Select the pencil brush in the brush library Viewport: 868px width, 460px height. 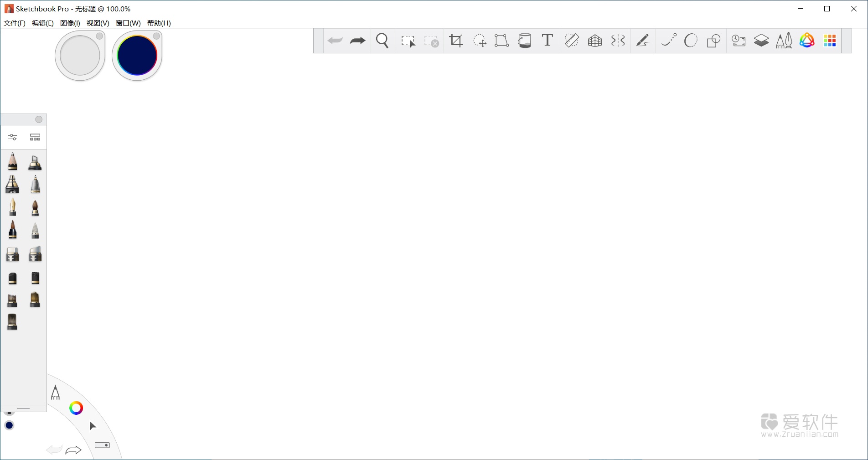pyautogui.click(x=12, y=161)
